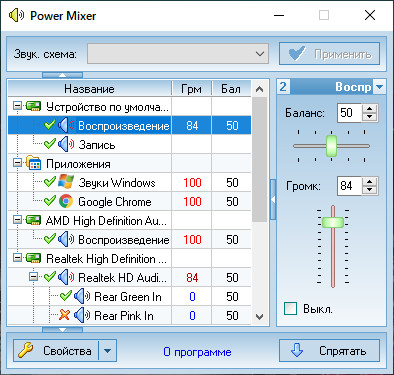This screenshot has width=394, height=375.
Task: Click the speaker icon of Rear Green In
Action: coord(82,296)
